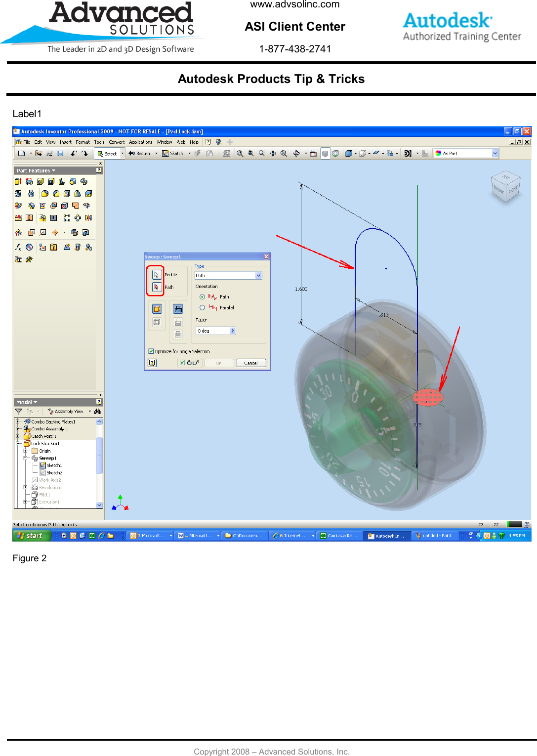Open the View menu
The width and height of the screenshot is (537, 756).
[x=51, y=142]
